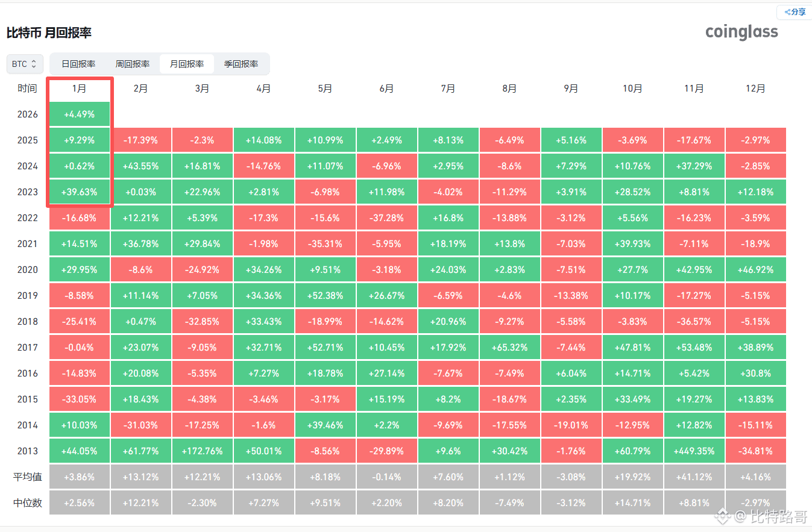Click the 2024 February +43.55% cell

(140, 166)
